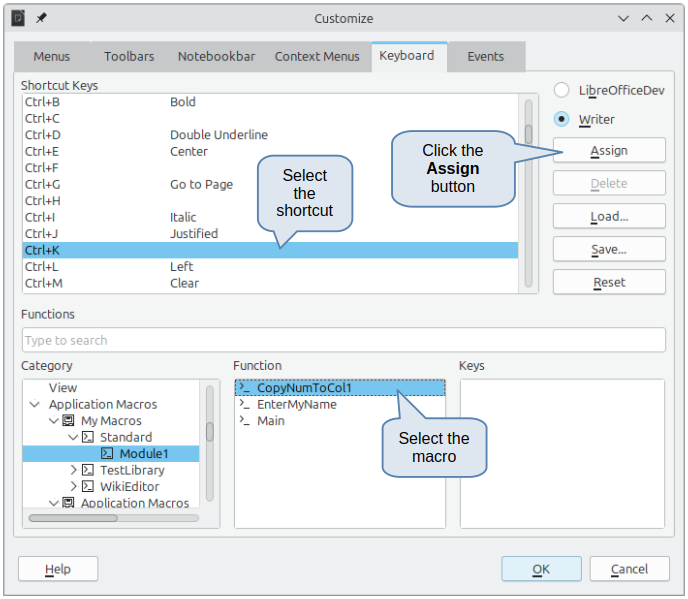Click the pin icon in the title bar

click(41, 18)
